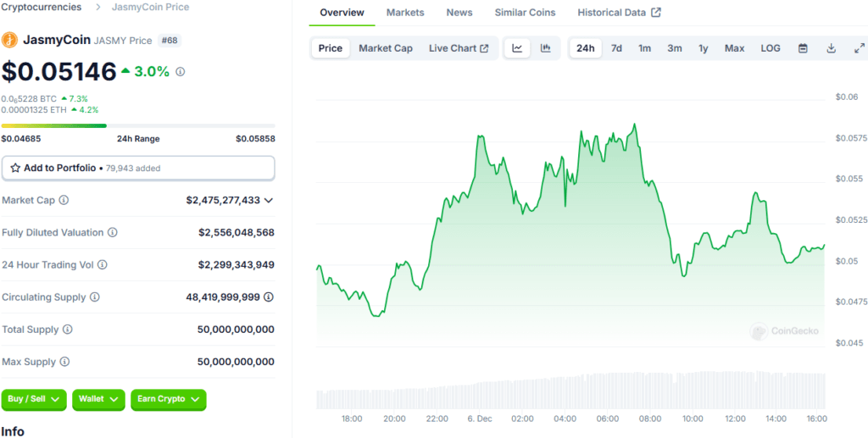Select the Market Cap chart toggle
Viewport: 868px width, 438px height.
386,48
